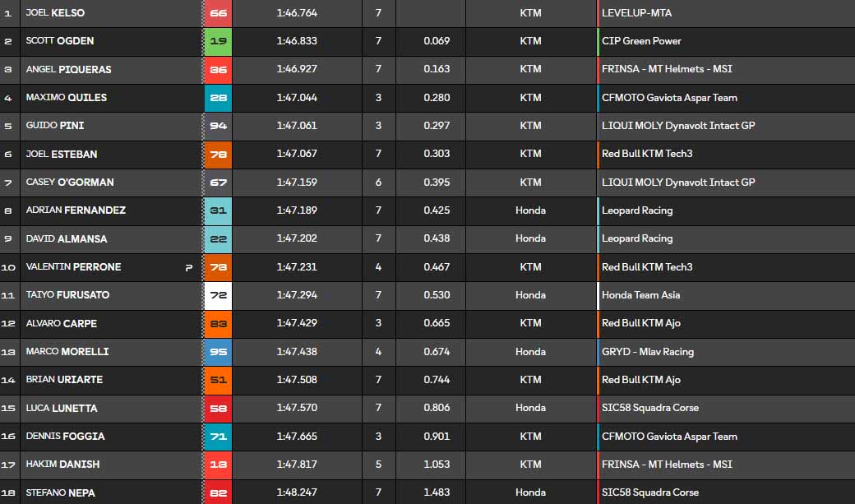Image resolution: width=855 pixels, height=504 pixels.
Task: Click David Almansa's gap value 0.438
Action: coord(437,238)
